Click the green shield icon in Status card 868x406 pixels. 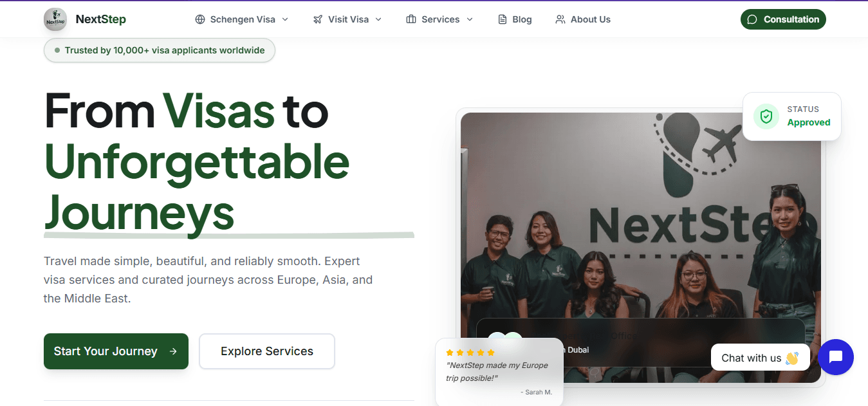pyautogui.click(x=766, y=116)
